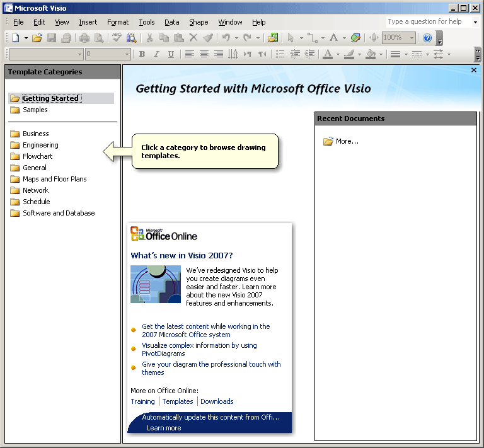This screenshot has width=484, height=448.
Task: Open the Font size combo box
Action: pos(108,54)
